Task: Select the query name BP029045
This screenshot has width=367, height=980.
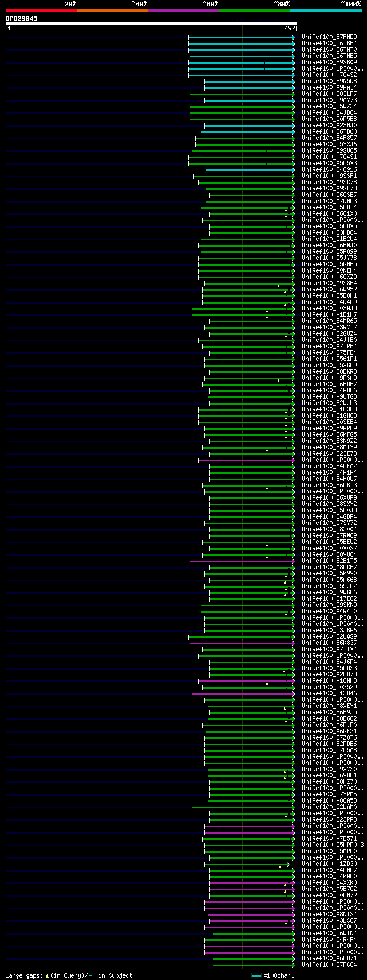Action: pos(22,18)
